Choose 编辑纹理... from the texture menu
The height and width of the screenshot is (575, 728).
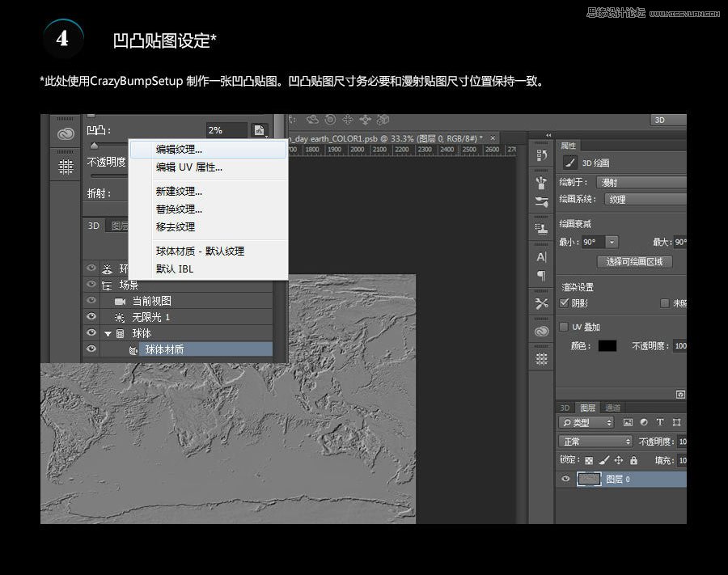[209, 150]
